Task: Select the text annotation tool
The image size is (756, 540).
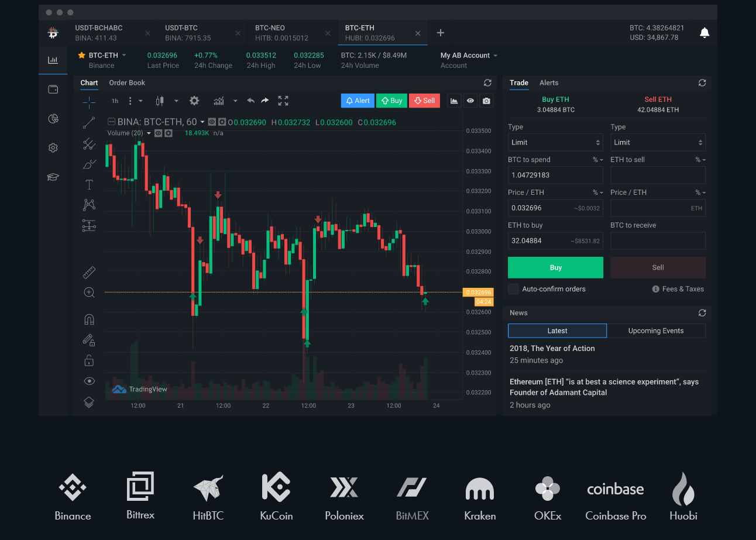Action: (89, 185)
